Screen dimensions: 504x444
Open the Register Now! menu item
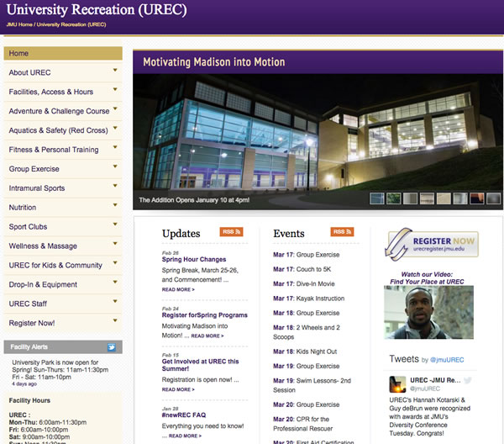tap(63, 324)
